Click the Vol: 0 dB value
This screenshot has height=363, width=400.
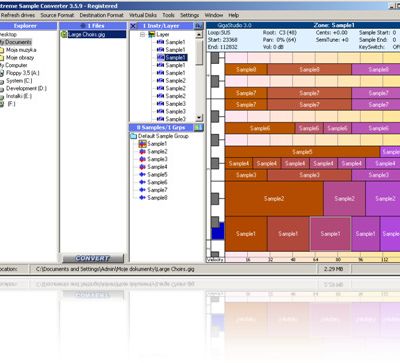click(x=273, y=47)
